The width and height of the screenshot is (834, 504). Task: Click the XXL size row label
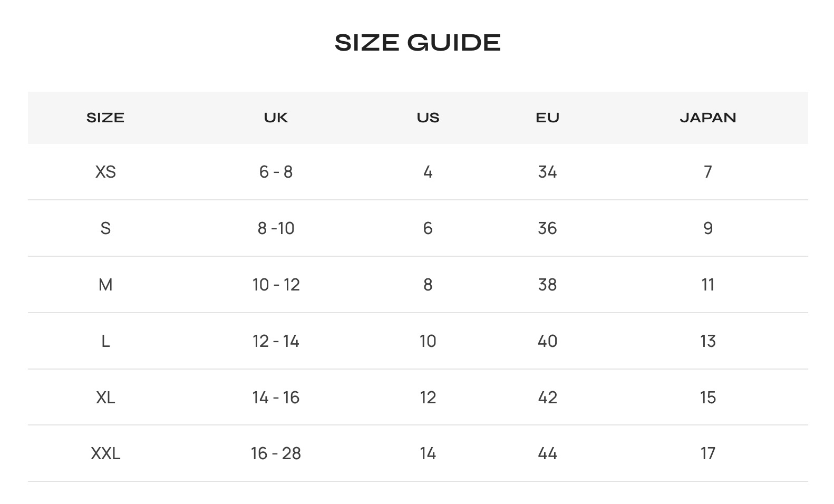(105, 453)
